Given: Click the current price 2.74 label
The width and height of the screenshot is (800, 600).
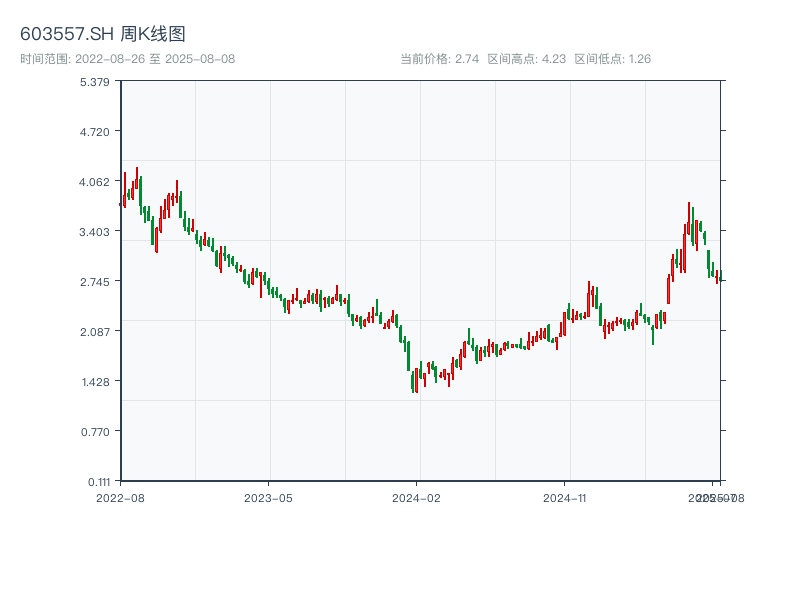Looking at the screenshot, I should [439, 59].
